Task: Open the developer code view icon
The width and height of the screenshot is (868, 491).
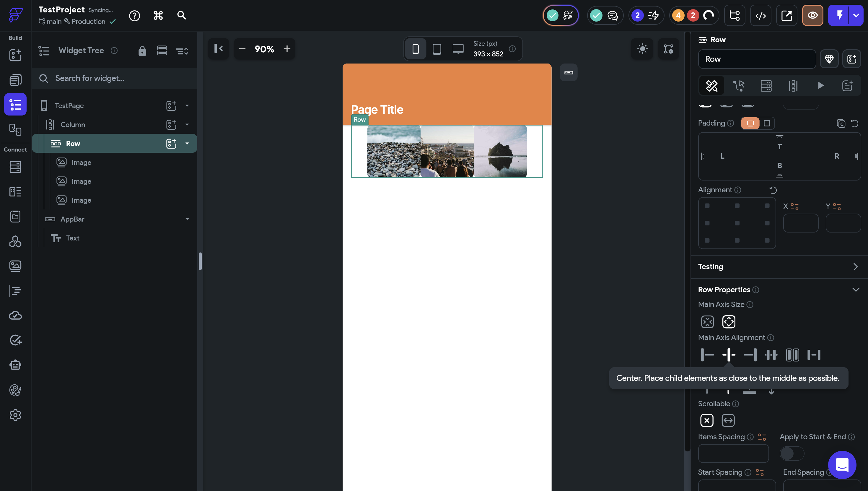Action: (x=760, y=16)
